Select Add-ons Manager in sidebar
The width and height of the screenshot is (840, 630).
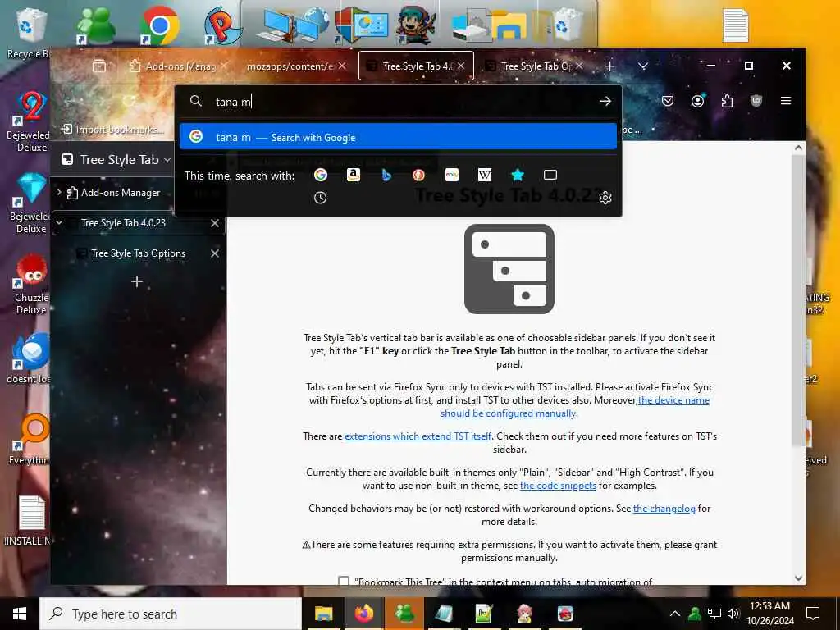point(121,193)
